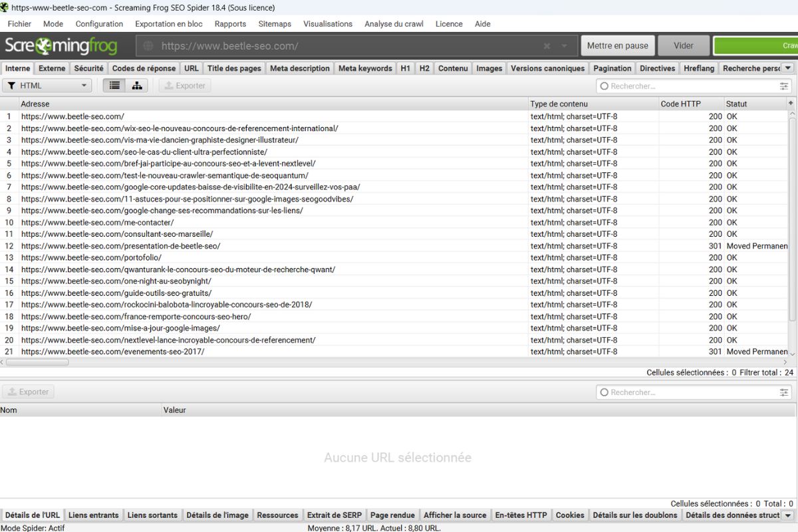The image size is (798, 532).
Task: Select the Images tab
Action: (x=489, y=68)
